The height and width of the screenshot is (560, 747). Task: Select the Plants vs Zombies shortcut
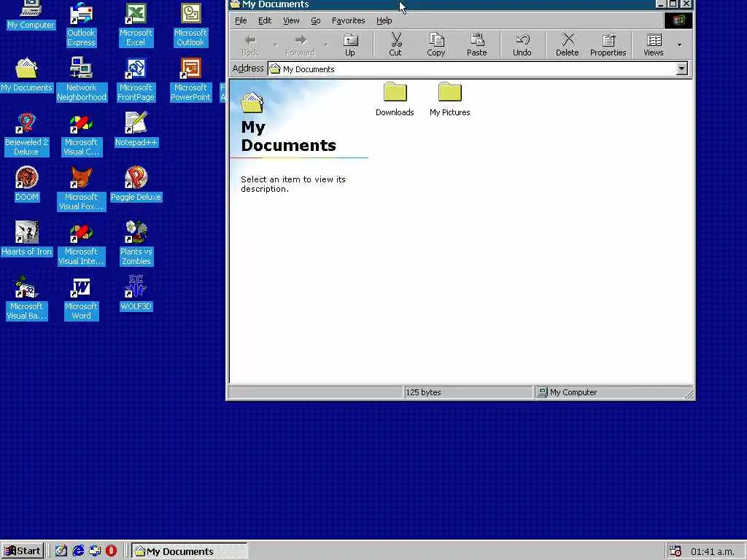(136, 244)
